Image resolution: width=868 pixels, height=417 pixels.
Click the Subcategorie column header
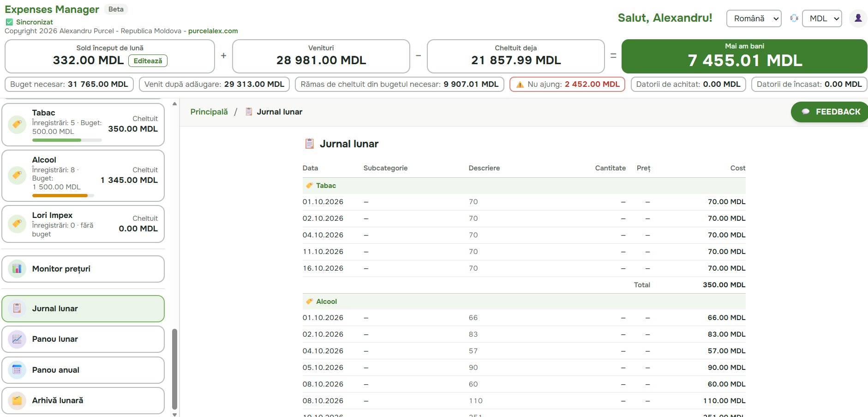click(x=385, y=168)
